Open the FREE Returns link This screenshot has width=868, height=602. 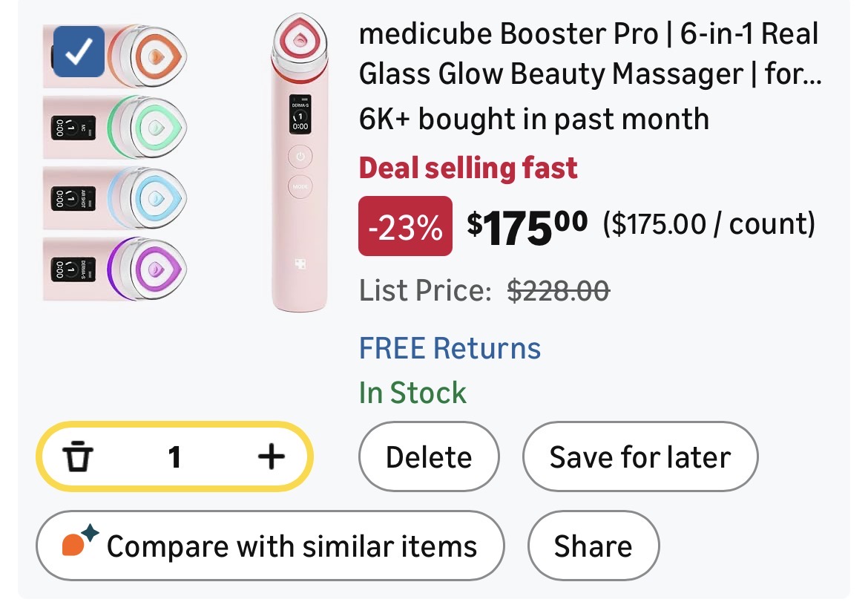[450, 348]
